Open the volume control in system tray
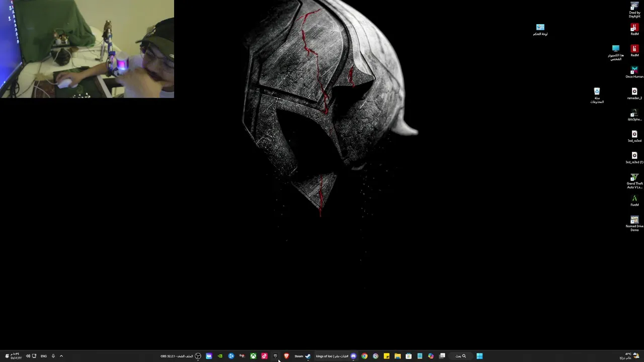The width and height of the screenshot is (644, 362). [28, 356]
